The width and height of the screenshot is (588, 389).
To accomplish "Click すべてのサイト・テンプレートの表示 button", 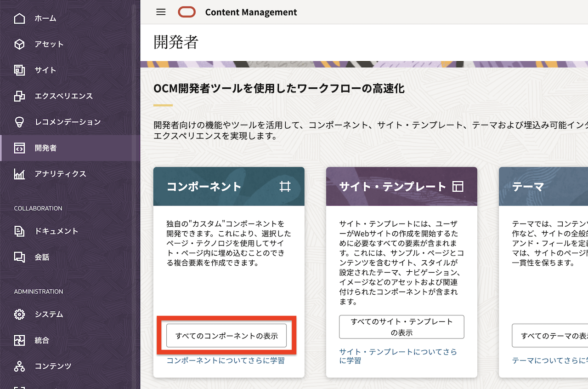I will click(x=401, y=327).
